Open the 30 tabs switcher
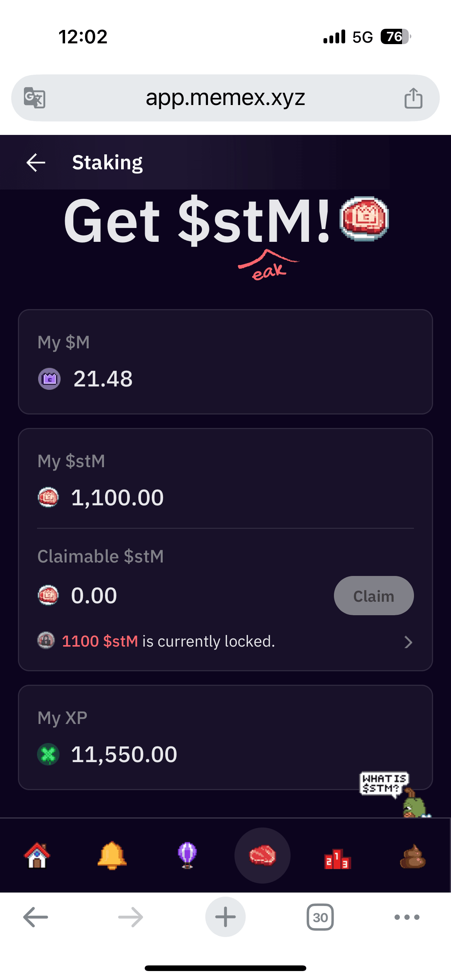The height and width of the screenshot is (980, 451). coord(320,917)
